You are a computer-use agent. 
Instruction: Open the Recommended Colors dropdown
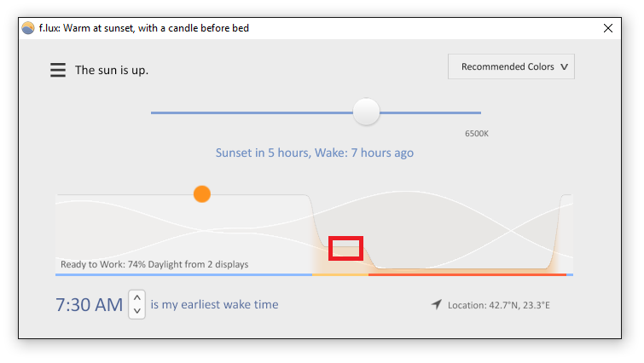click(x=511, y=66)
